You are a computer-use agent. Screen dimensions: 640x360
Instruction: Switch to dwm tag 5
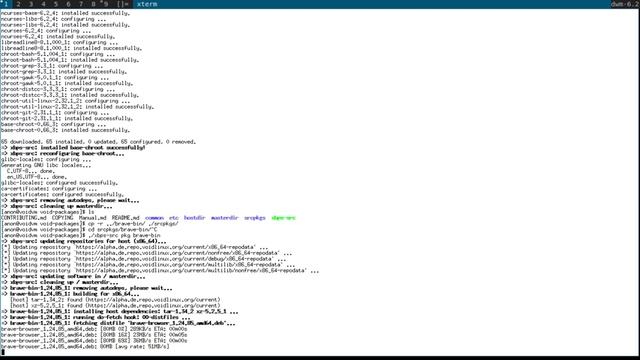point(56,4)
